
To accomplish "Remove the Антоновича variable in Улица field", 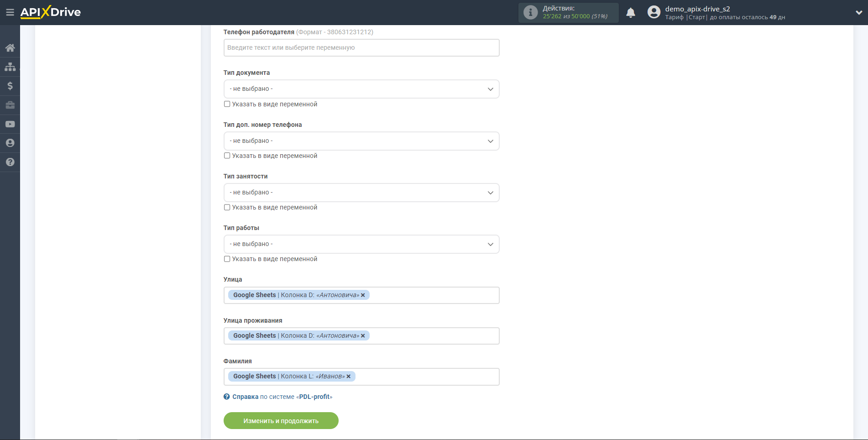I will point(363,295).
